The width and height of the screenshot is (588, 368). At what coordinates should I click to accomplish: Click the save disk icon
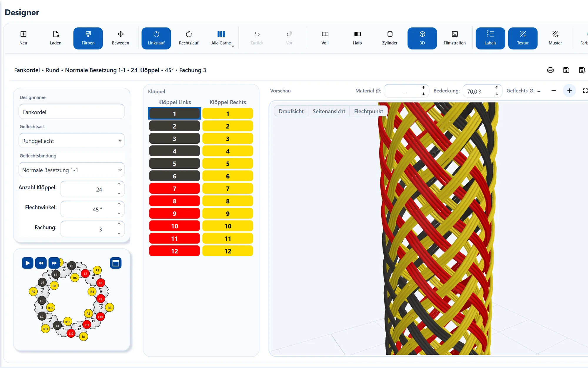tap(566, 70)
